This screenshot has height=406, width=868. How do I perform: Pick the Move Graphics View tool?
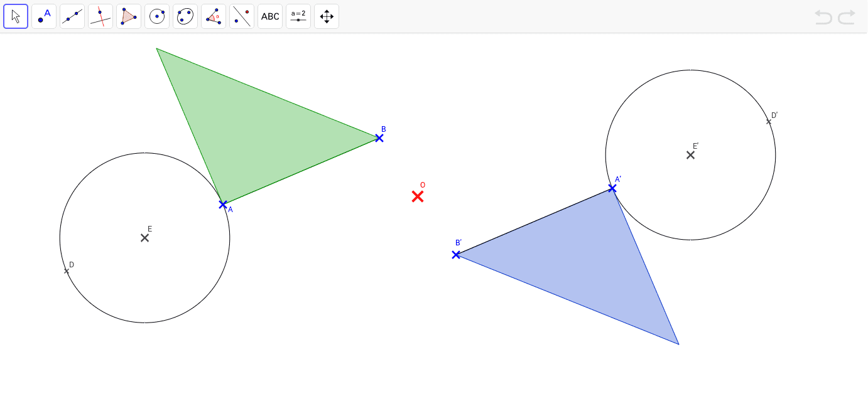coord(327,16)
